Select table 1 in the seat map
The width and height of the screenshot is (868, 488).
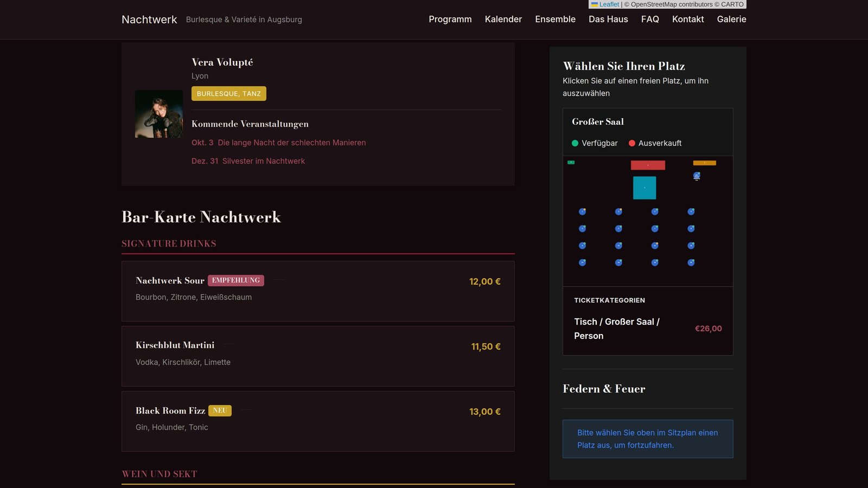[x=582, y=212]
